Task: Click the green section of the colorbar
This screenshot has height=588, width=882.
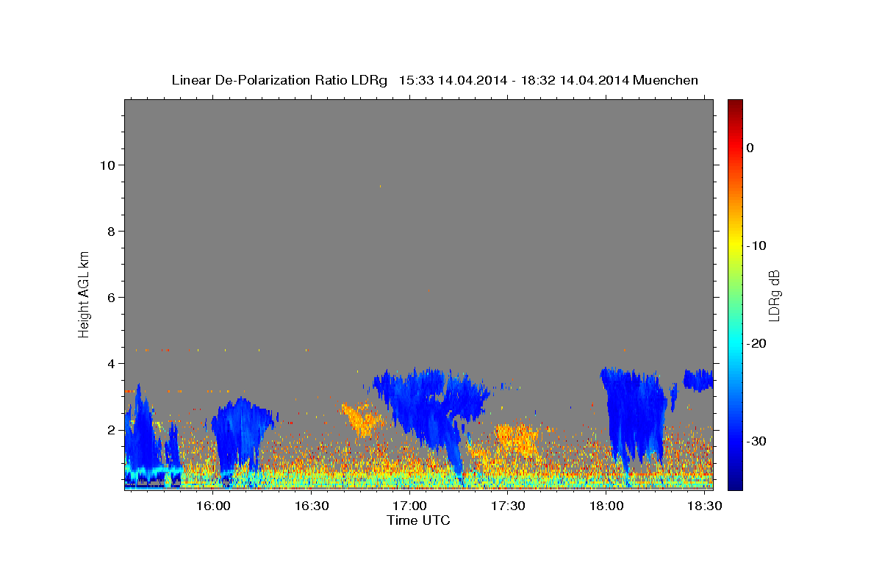Action: click(x=735, y=294)
